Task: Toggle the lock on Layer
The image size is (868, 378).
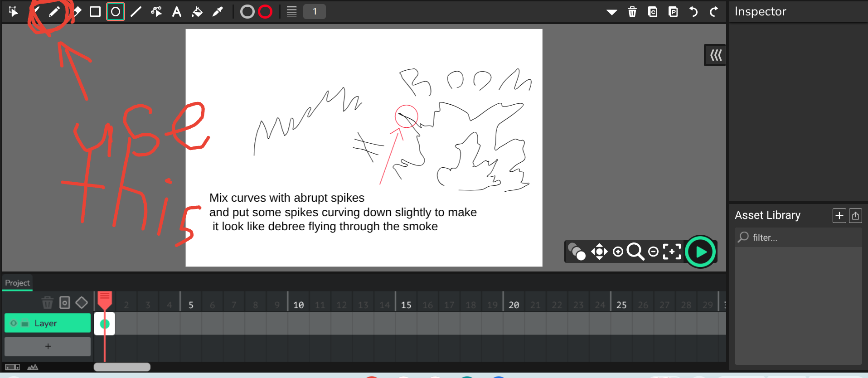Action: pyautogui.click(x=25, y=323)
